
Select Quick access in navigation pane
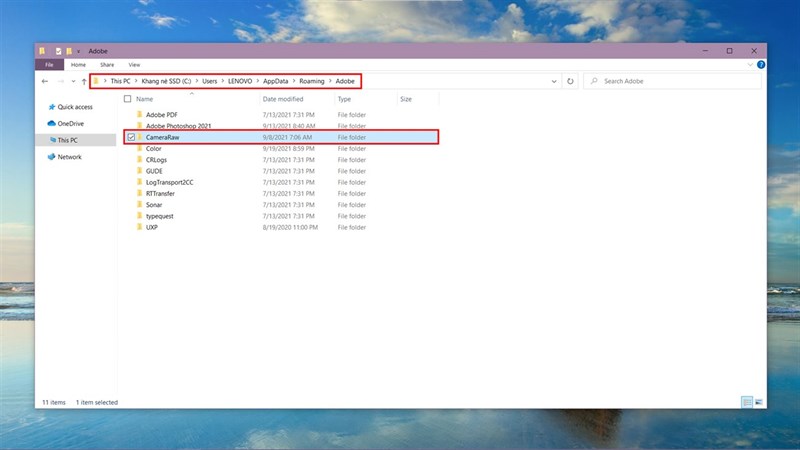click(x=75, y=107)
